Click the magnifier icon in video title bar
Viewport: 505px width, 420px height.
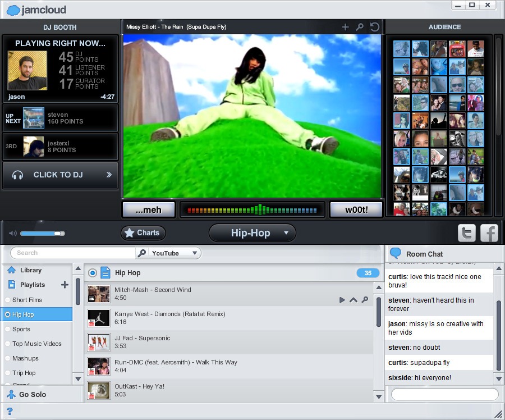(360, 27)
